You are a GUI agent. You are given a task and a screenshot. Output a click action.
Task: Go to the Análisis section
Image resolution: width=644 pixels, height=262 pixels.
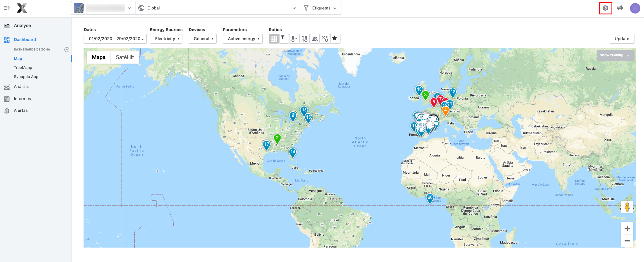click(21, 87)
